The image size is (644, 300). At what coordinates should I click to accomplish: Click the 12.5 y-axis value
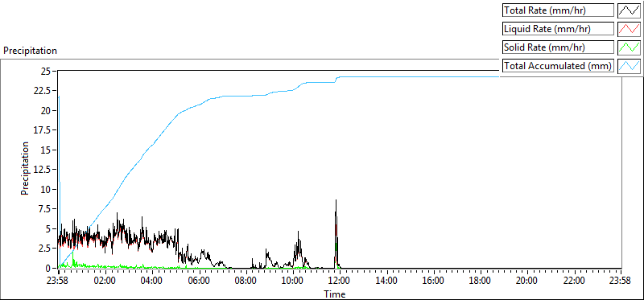(x=43, y=170)
